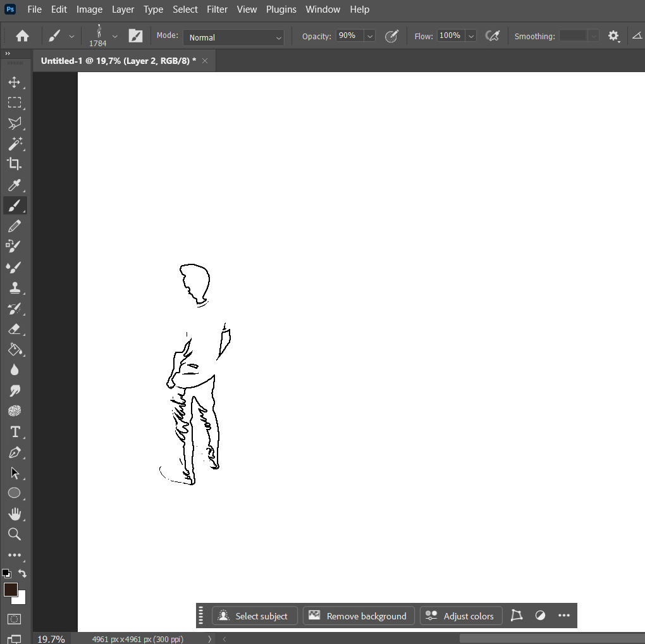Screen dimensions: 645x644
Task: Activate the Zoom tool
Action: coord(15,535)
